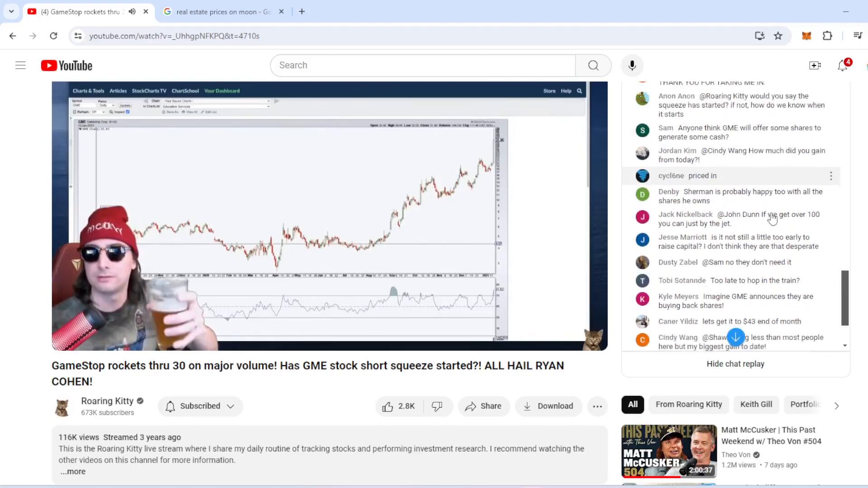Bookmark this page with star icon
Viewport: 868px width, 488px height.
point(778,36)
